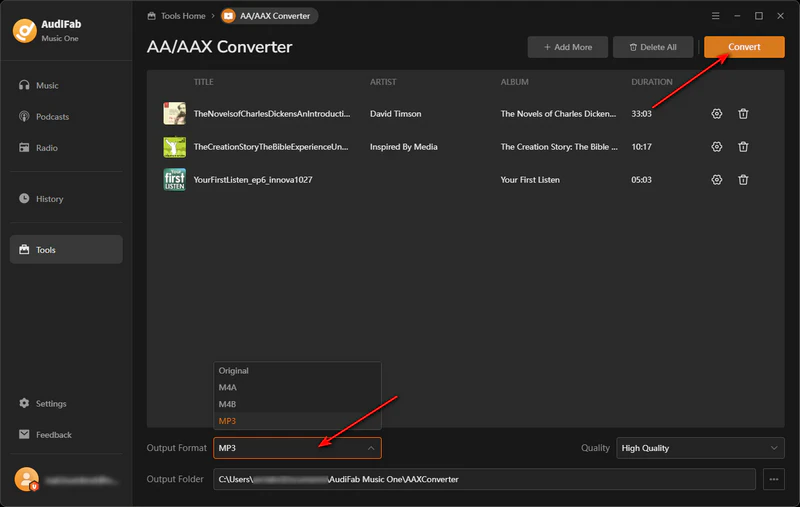Start conversion with the Convert button

click(744, 47)
